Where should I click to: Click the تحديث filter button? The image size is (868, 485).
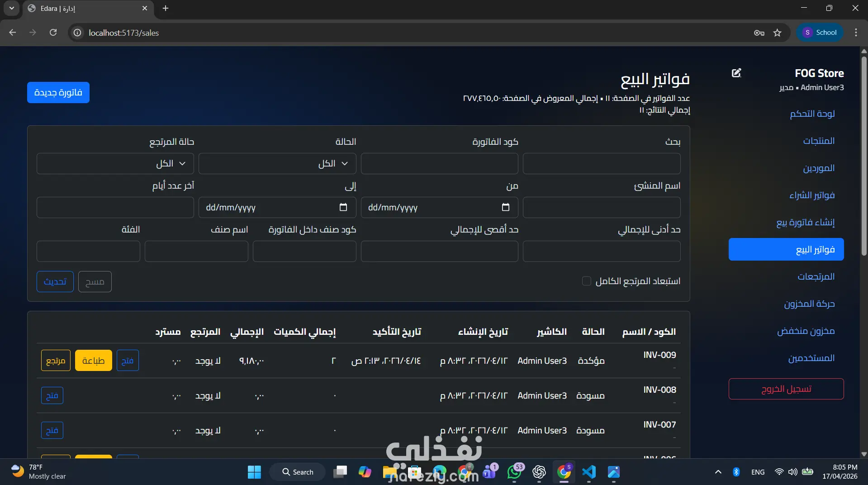(55, 281)
